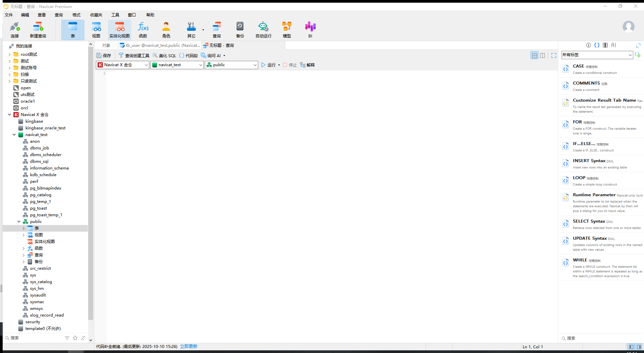The image size is (644, 353).
Task: Open the 所有标签 tags dropdown
Action: [x=597, y=55]
